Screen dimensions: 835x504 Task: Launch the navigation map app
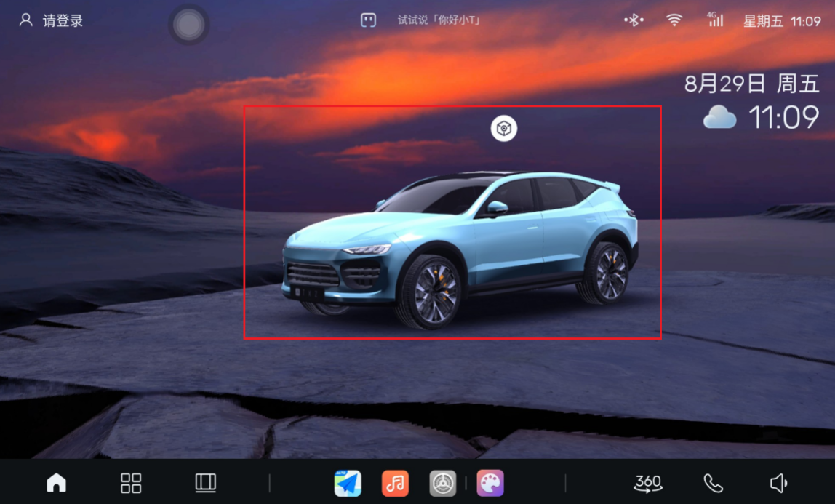click(348, 483)
